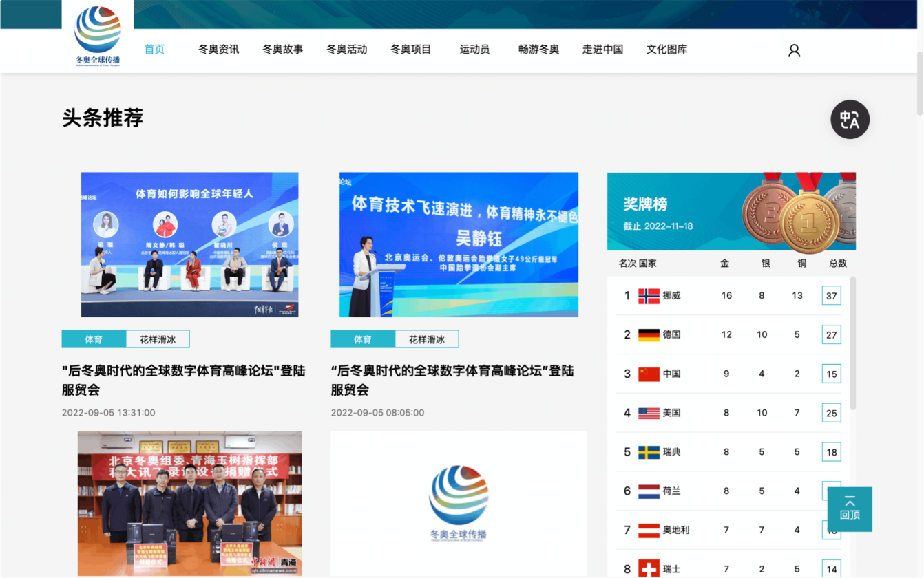This screenshot has width=924, height=578.
Task: Open the 冬奥资讯 menu
Action: click(218, 50)
